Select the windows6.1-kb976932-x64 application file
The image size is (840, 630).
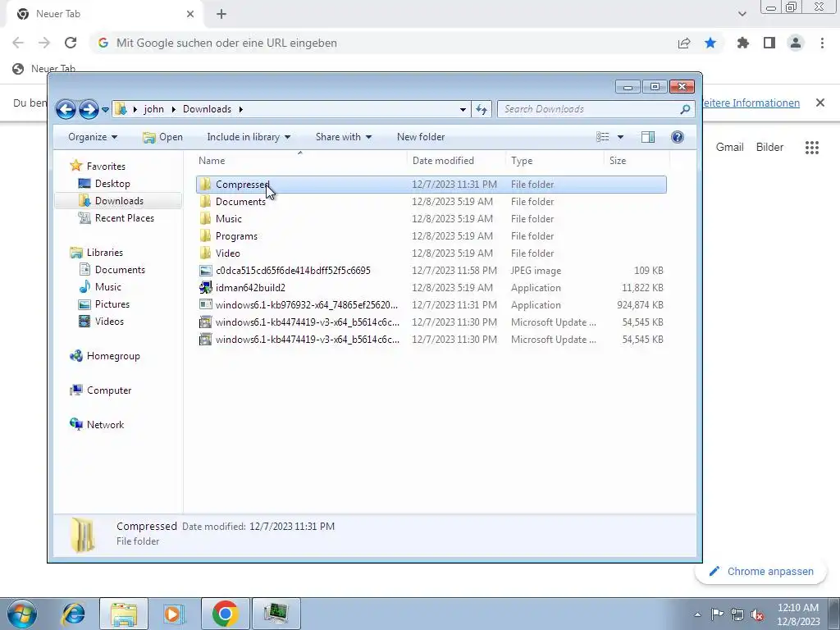pos(431,305)
